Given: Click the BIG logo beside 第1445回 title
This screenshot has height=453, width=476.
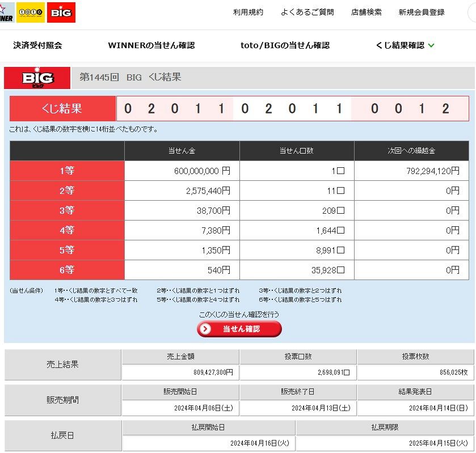Looking at the screenshot, I should 37,78.
